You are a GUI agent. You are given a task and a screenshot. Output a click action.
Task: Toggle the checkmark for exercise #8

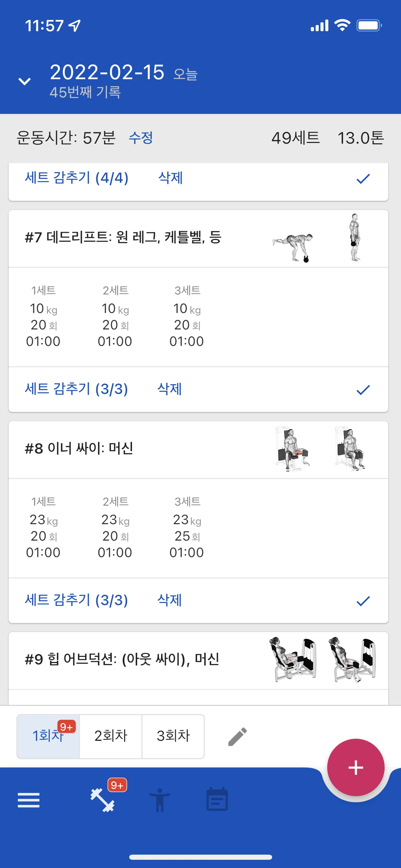pyautogui.click(x=363, y=601)
